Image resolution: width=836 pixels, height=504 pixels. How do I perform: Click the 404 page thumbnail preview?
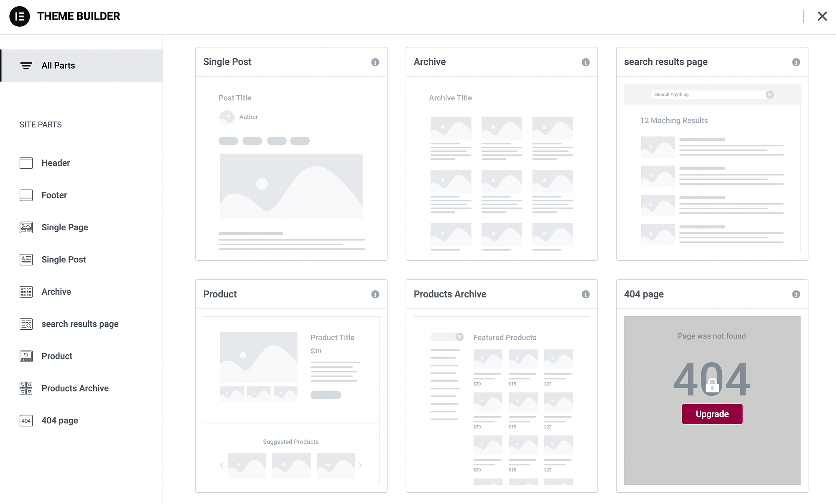[712, 400]
